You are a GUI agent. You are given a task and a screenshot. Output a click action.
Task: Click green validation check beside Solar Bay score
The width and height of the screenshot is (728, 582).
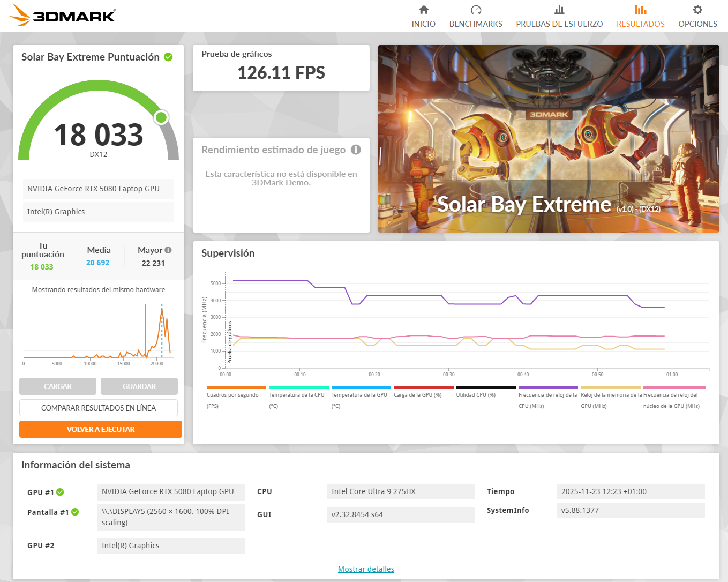click(168, 57)
